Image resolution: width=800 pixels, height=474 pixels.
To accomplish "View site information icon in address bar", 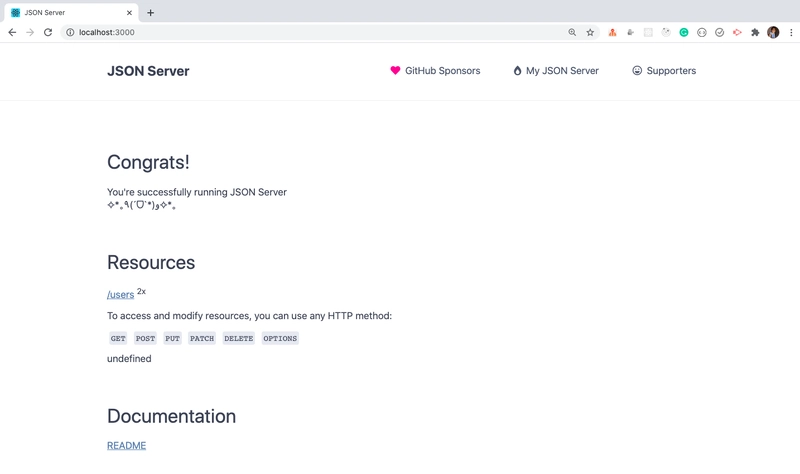I will click(70, 32).
